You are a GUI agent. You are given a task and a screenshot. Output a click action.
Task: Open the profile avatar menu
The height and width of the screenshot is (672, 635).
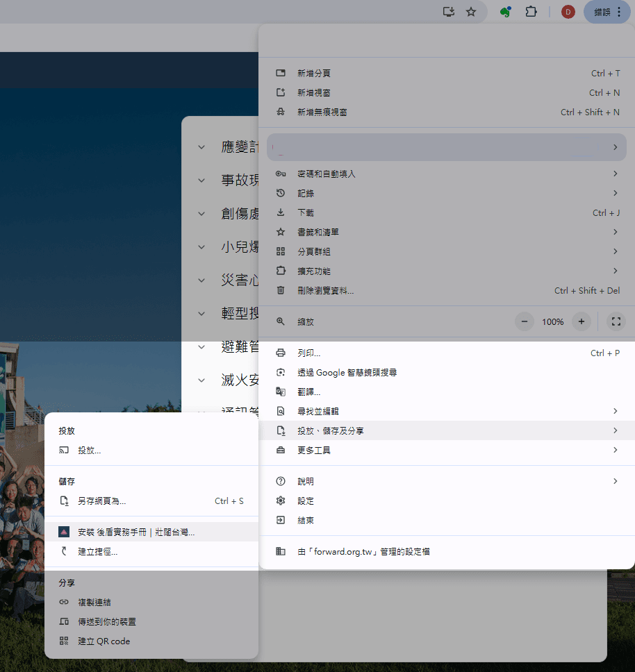pos(568,12)
